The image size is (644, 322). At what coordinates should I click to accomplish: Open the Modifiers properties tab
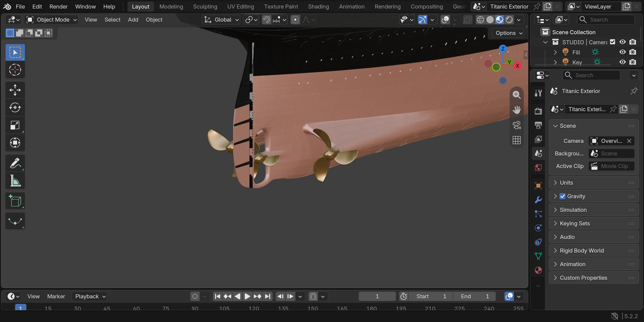(x=538, y=200)
